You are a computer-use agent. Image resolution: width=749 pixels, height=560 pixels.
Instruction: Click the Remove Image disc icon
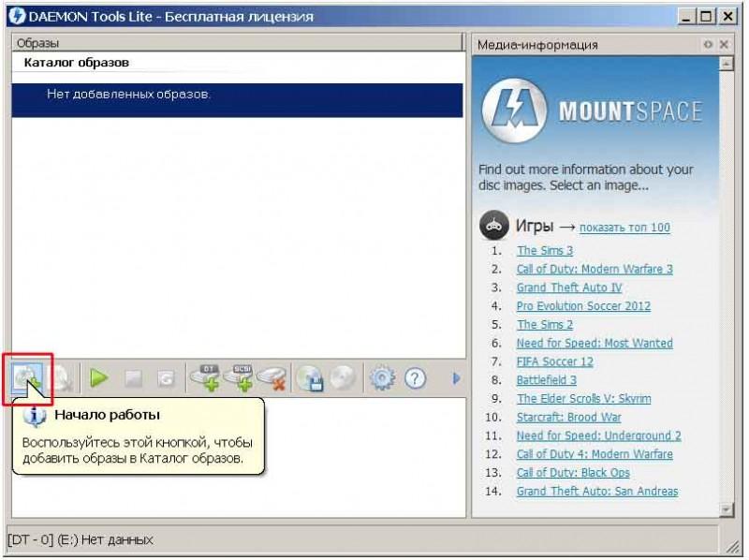click(x=61, y=379)
